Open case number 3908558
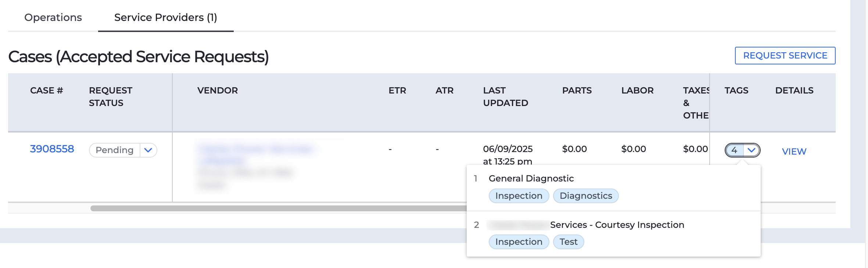This screenshot has height=268, width=868. [52, 149]
